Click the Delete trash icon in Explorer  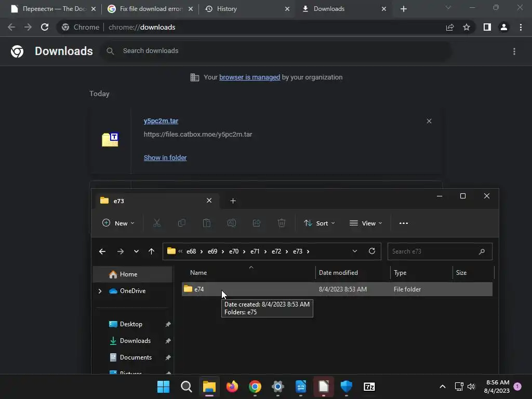tap(282, 223)
